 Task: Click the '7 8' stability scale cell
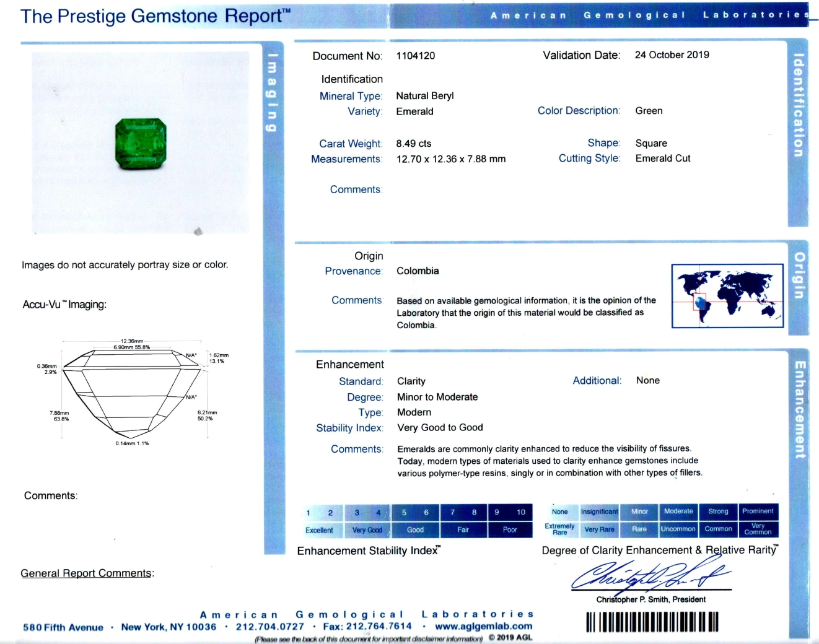click(x=463, y=512)
